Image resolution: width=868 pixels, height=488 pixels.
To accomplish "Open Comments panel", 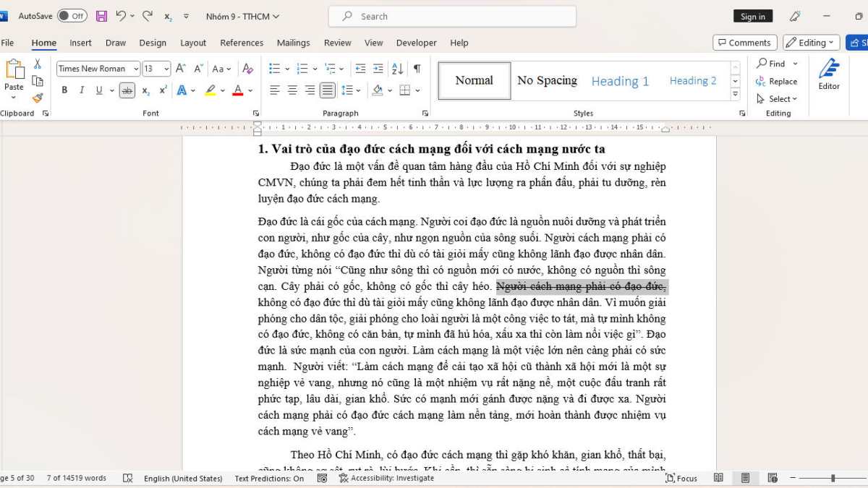I will (x=744, y=42).
